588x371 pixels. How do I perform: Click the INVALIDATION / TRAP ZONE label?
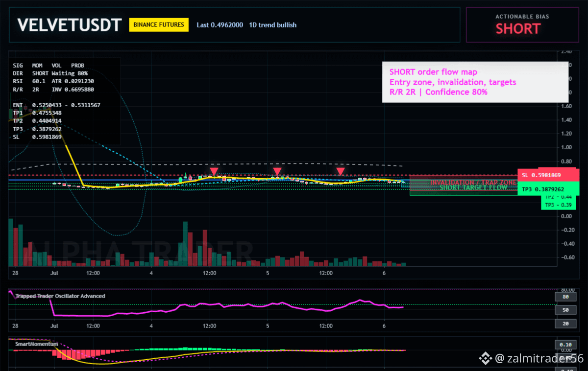tap(473, 183)
